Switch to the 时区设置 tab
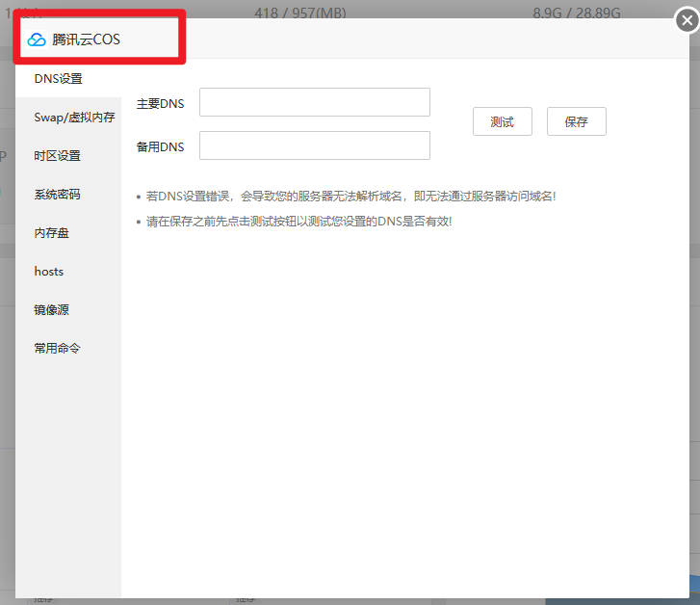Viewport: 700px width, 605px height. [67, 155]
